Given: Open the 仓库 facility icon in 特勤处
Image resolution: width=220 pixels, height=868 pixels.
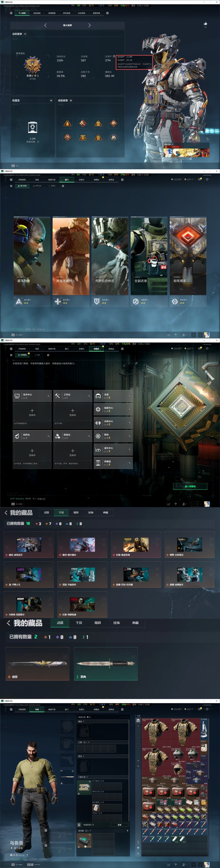Looking at the screenshot, I should pyautogui.click(x=98, y=396).
